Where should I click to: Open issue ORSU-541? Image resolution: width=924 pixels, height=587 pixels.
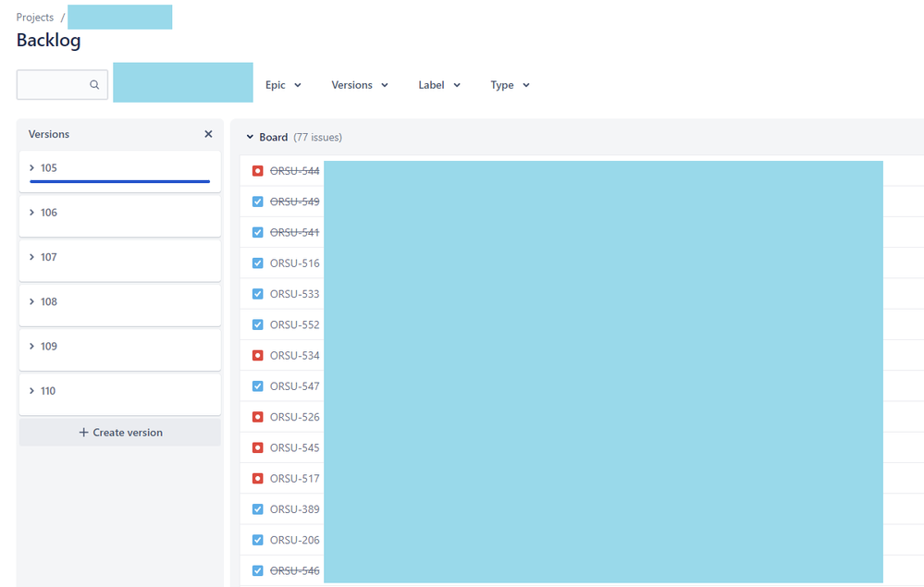tap(295, 232)
